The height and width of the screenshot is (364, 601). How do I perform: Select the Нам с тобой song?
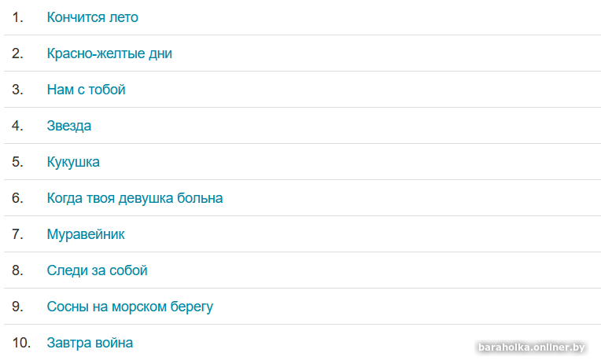[x=87, y=90]
